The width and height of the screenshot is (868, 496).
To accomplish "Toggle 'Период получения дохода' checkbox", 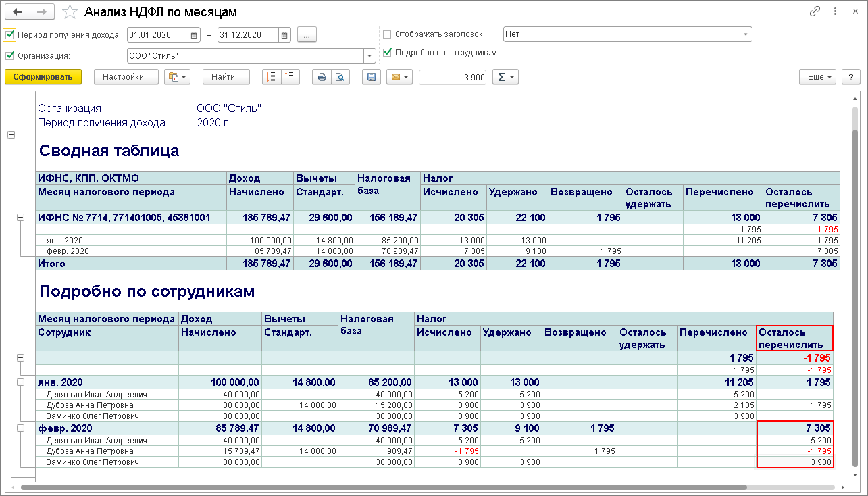I will point(9,34).
